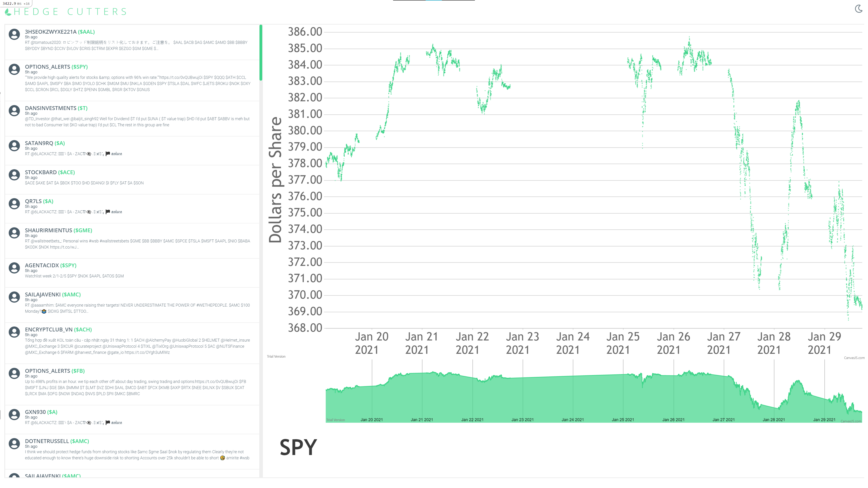Click SATAN9RQ profile avatar icon
Screen dimensions: 868x488
14,146
